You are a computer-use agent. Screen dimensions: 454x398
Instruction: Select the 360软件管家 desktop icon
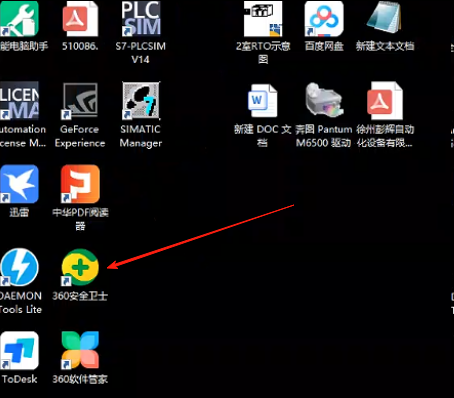click(80, 350)
